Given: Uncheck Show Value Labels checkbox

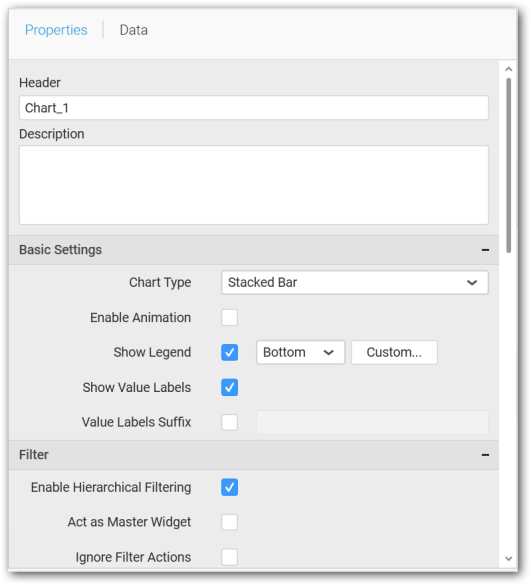Looking at the screenshot, I should coord(229,387).
